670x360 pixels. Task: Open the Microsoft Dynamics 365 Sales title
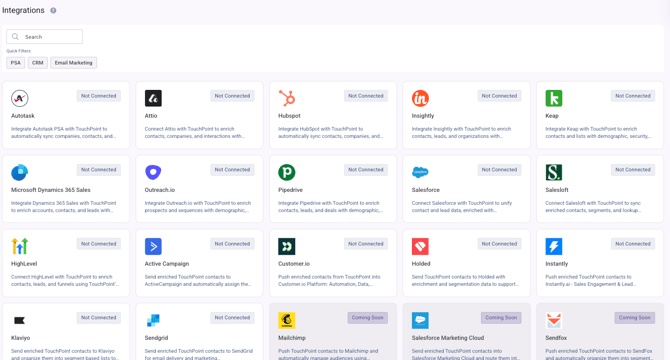pyautogui.click(x=50, y=190)
